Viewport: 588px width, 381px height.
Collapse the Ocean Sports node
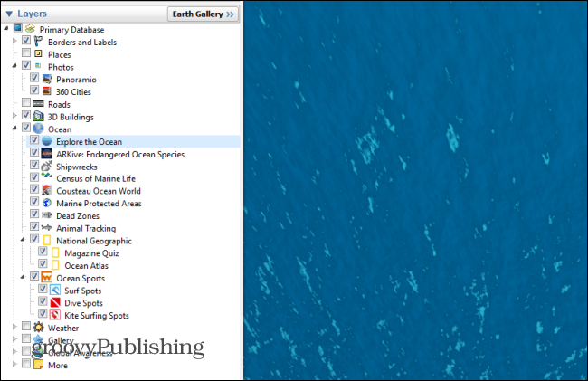tap(23, 277)
